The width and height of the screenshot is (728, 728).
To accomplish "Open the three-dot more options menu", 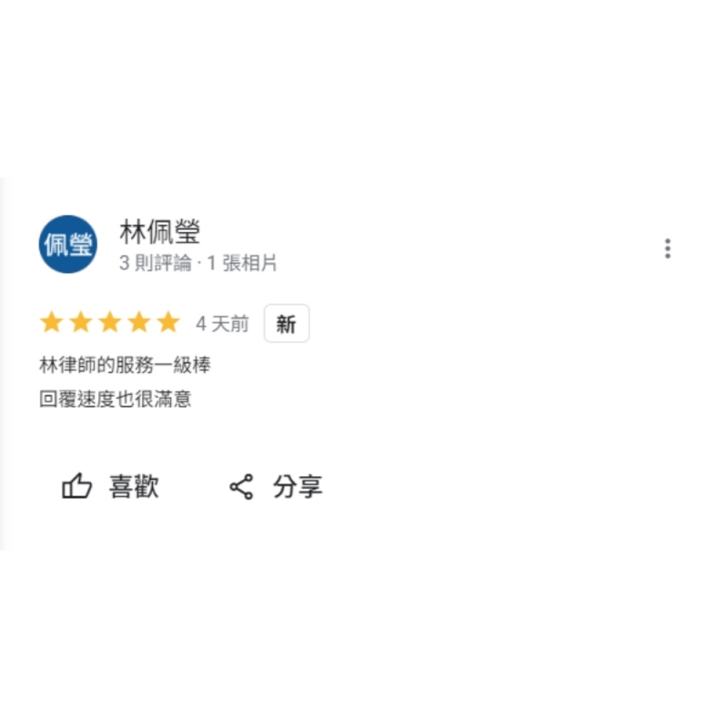I will point(668,248).
